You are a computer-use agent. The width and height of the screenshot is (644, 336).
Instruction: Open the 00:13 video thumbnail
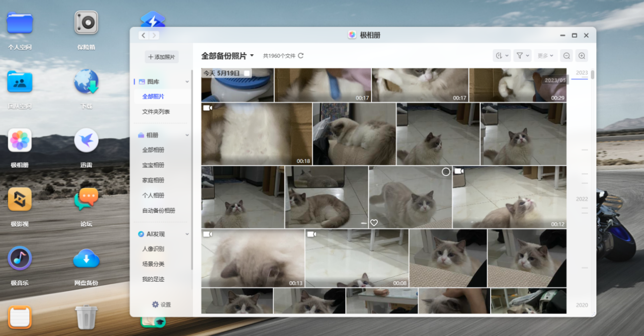(x=253, y=259)
